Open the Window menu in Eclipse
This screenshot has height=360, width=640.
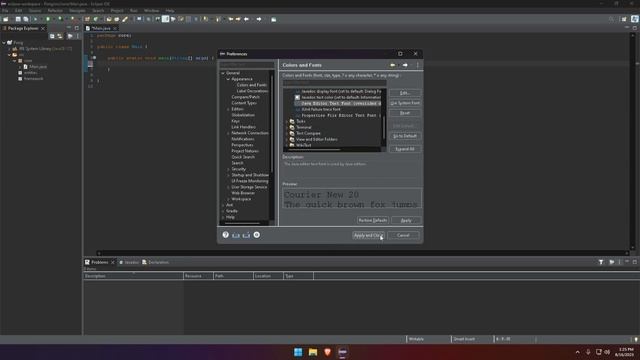click(151, 11)
